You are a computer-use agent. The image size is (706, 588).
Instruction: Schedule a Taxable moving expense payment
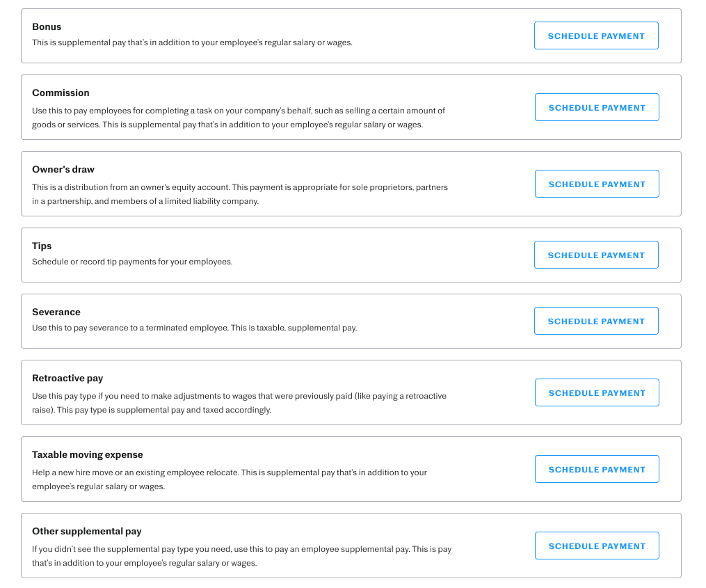(x=597, y=470)
